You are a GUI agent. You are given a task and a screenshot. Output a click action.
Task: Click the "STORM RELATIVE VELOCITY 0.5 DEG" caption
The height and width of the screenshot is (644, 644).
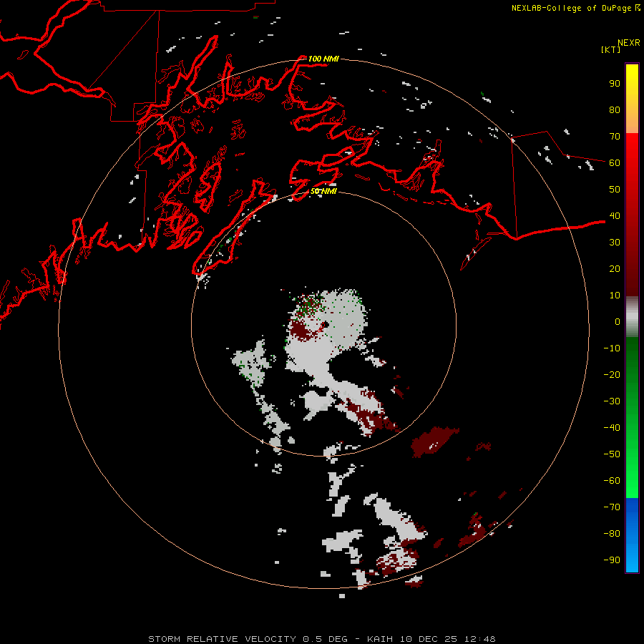pyautogui.click(x=248, y=639)
